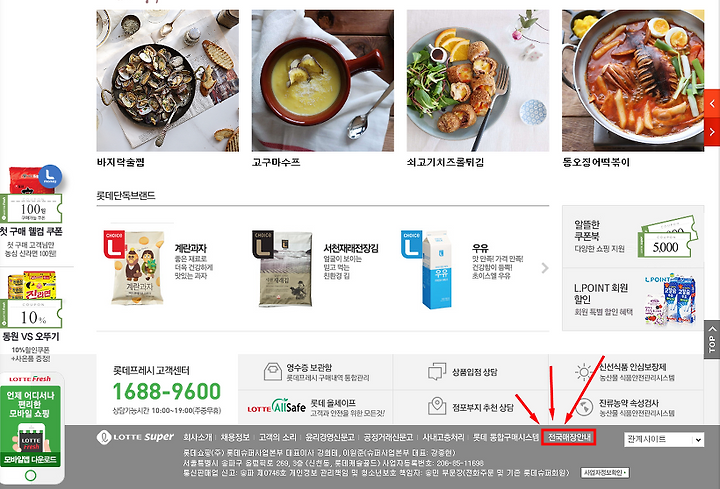Open the 회사소개 footer link
This screenshot has height=489, width=720.
[x=197, y=438]
